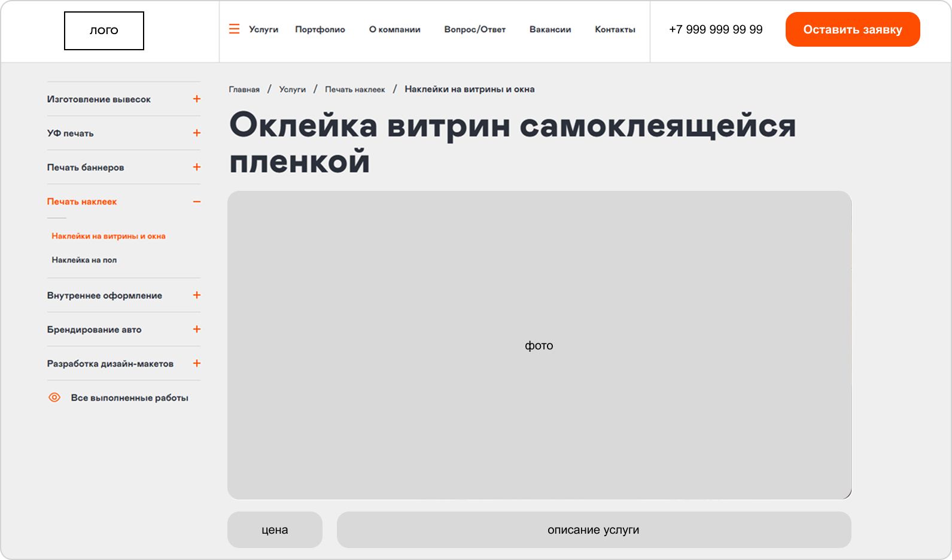Click the лого box in the header
952x560 pixels.
pos(104,31)
